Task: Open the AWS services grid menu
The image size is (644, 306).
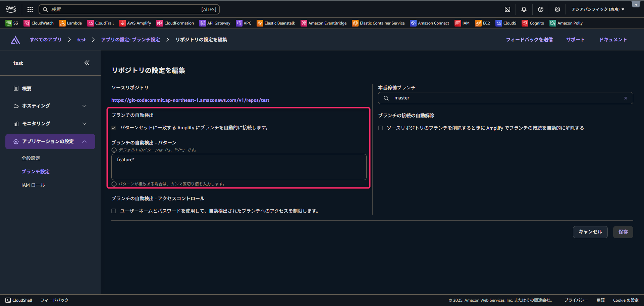Action: [x=30, y=9]
